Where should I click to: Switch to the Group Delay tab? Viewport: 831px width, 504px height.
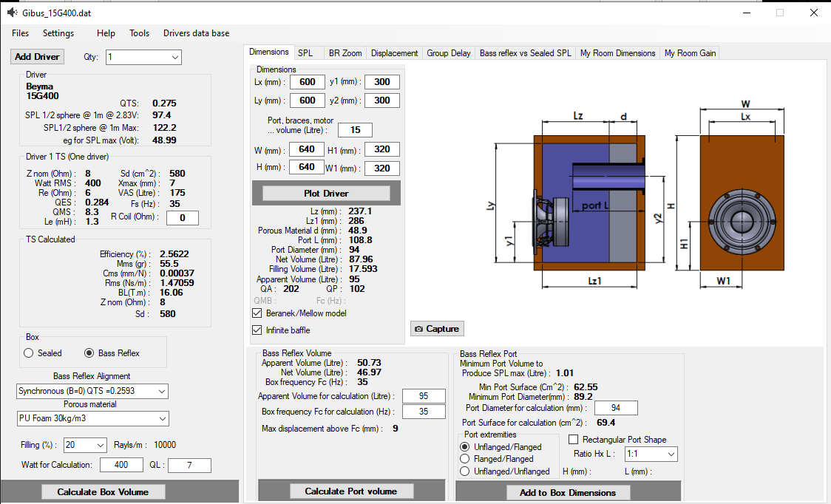449,53
